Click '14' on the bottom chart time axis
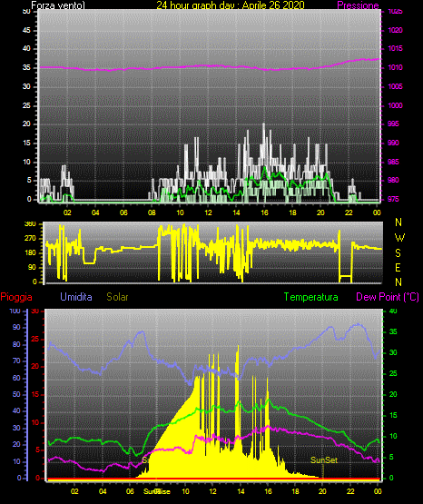This screenshot has width=423, height=504. tap(241, 491)
